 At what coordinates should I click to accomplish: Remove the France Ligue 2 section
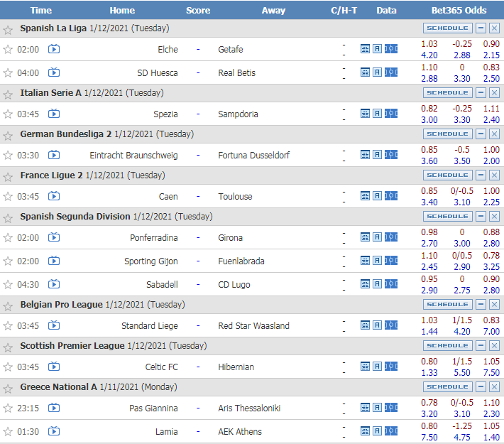point(494,175)
